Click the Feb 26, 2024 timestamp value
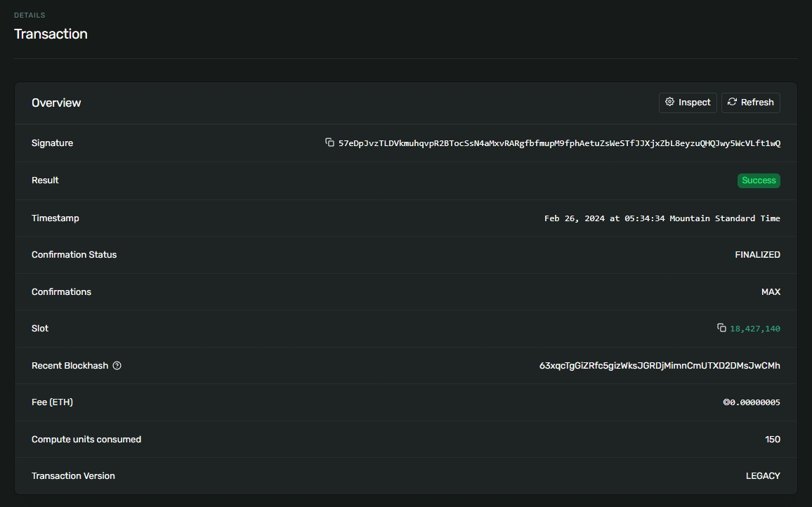 [662, 218]
